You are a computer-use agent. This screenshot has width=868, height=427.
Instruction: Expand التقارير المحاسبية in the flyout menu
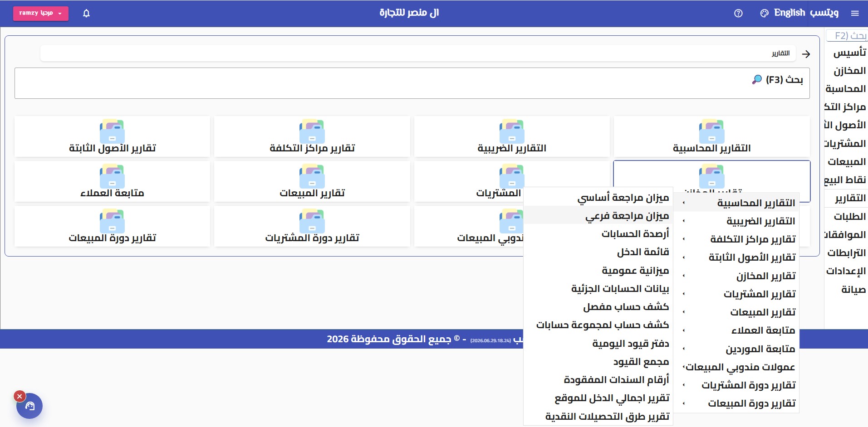tap(736, 203)
